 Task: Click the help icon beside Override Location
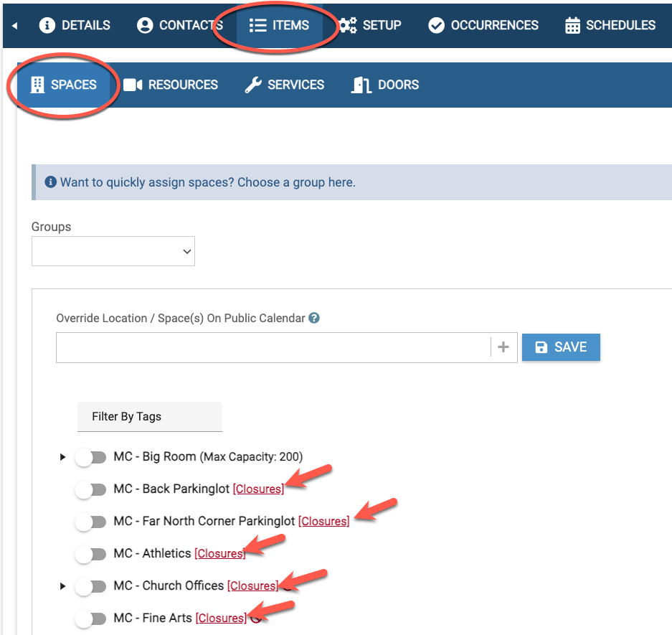click(314, 318)
